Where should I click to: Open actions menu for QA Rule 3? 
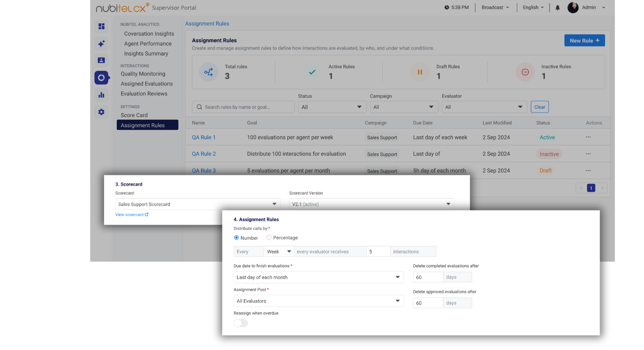coord(588,170)
